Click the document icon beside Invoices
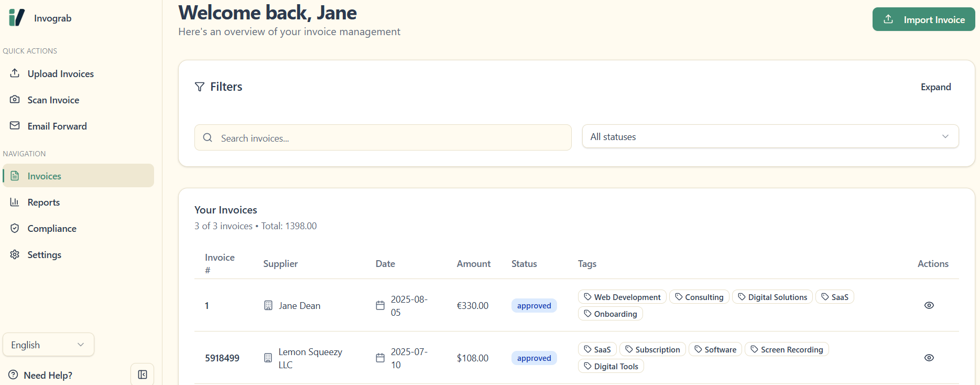The height and width of the screenshot is (385, 980). pos(15,176)
